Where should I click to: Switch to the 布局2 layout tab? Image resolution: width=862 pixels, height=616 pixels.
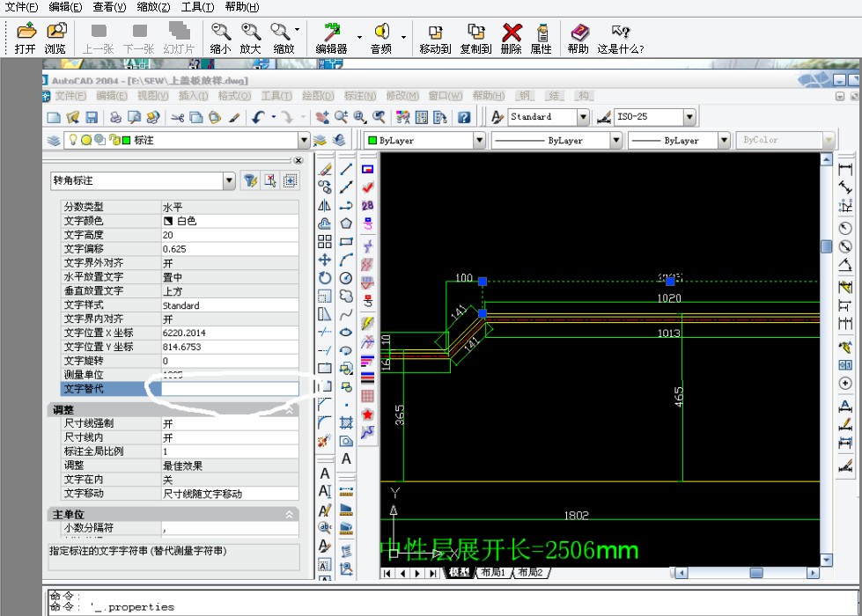531,573
